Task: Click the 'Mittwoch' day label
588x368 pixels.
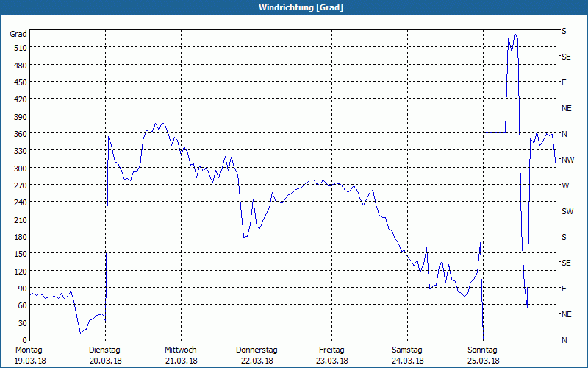Action: 180,350
